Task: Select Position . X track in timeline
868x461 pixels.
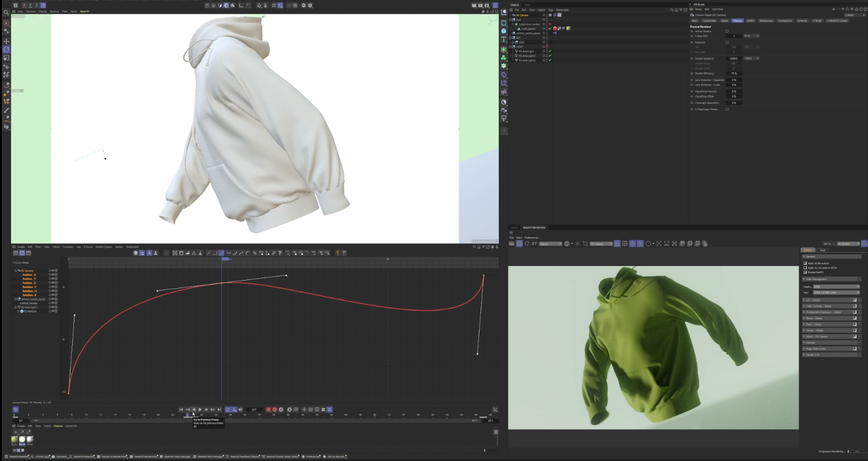Action: click(x=29, y=275)
